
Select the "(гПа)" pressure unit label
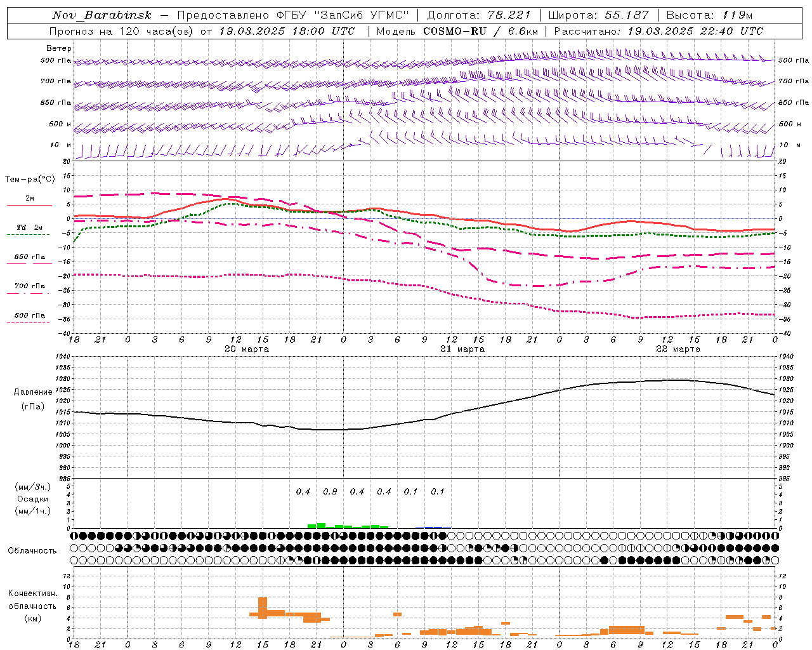point(33,406)
